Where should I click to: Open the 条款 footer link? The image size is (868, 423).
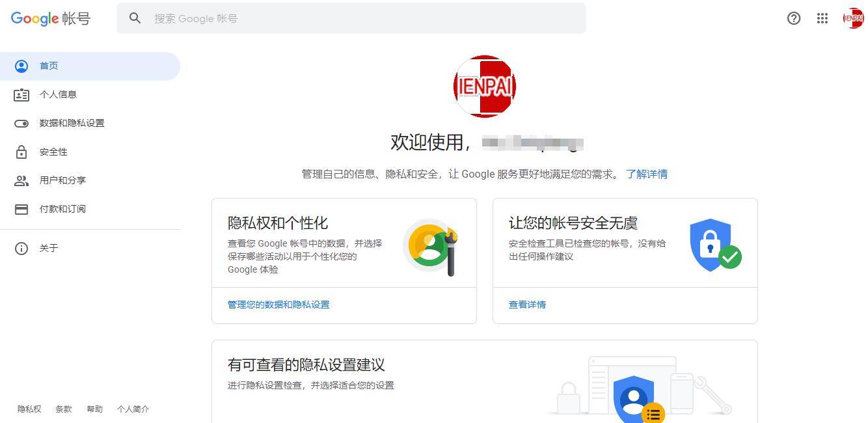[64, 409]
